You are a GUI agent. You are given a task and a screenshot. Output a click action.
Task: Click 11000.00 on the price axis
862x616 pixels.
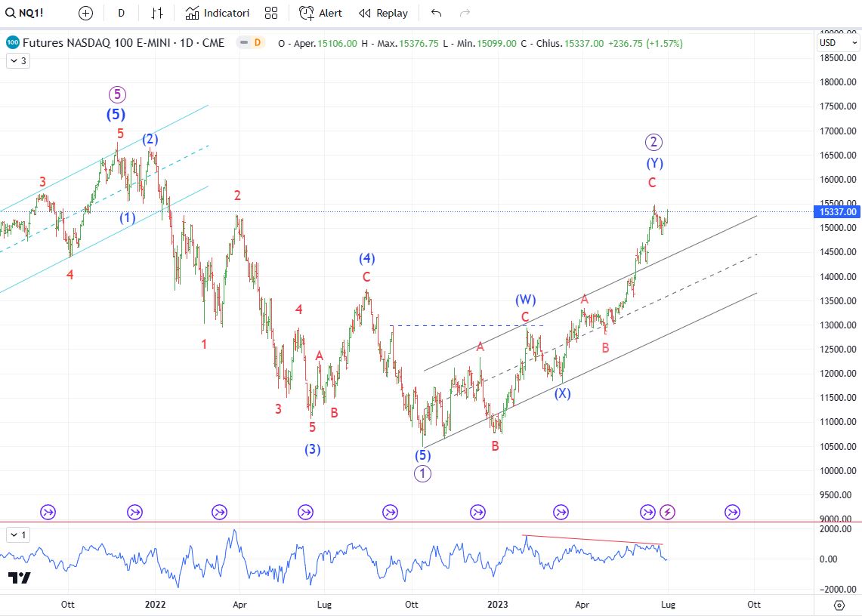tap(838, 422)
